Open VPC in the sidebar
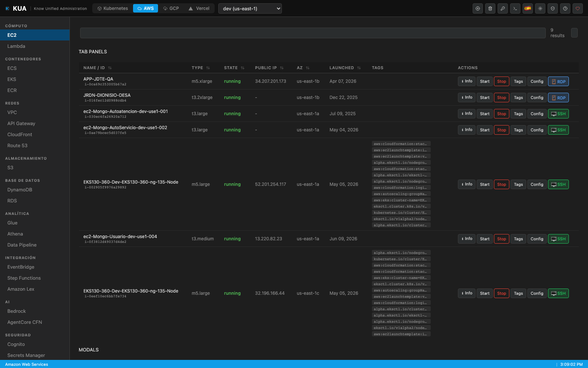 [35, 112]
